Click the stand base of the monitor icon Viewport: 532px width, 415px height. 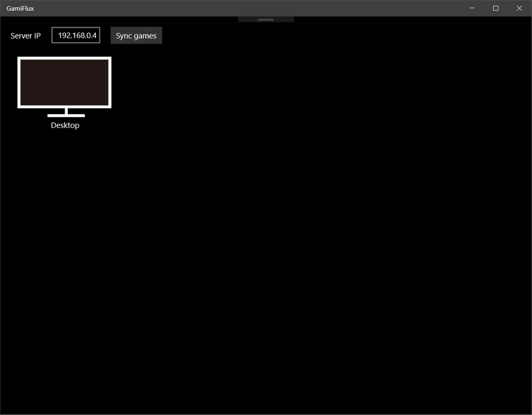point(66,115)
